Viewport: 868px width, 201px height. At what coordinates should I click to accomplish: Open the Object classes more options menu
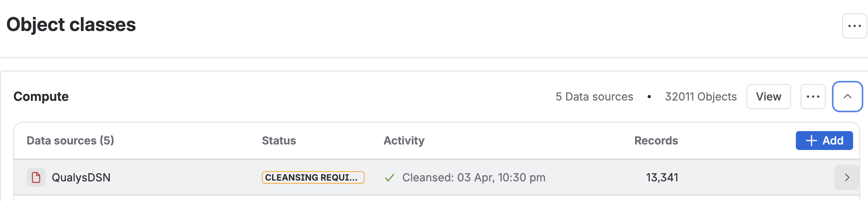coord(854,26)
